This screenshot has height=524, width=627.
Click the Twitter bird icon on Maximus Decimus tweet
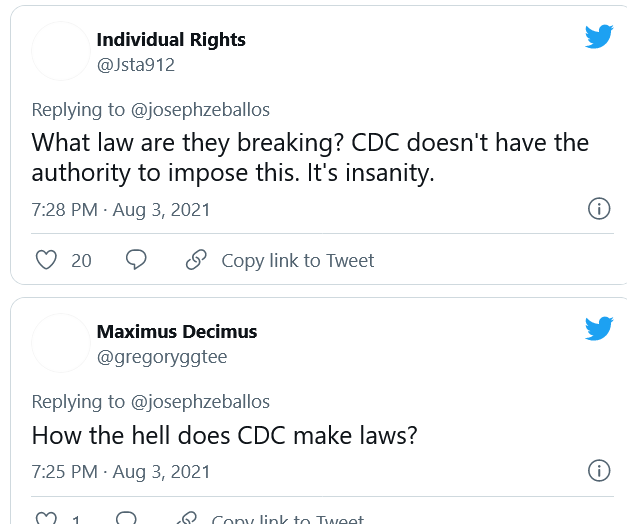(x=599, y=329)
